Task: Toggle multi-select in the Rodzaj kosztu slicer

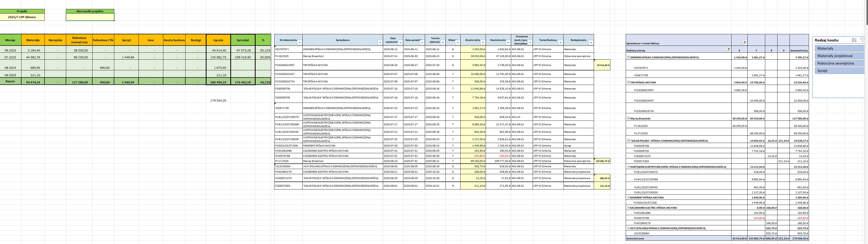Action: click(854, 40)
